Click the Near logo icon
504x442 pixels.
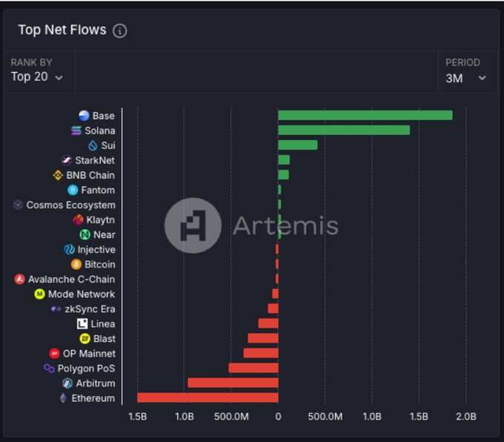pos(84,235)
